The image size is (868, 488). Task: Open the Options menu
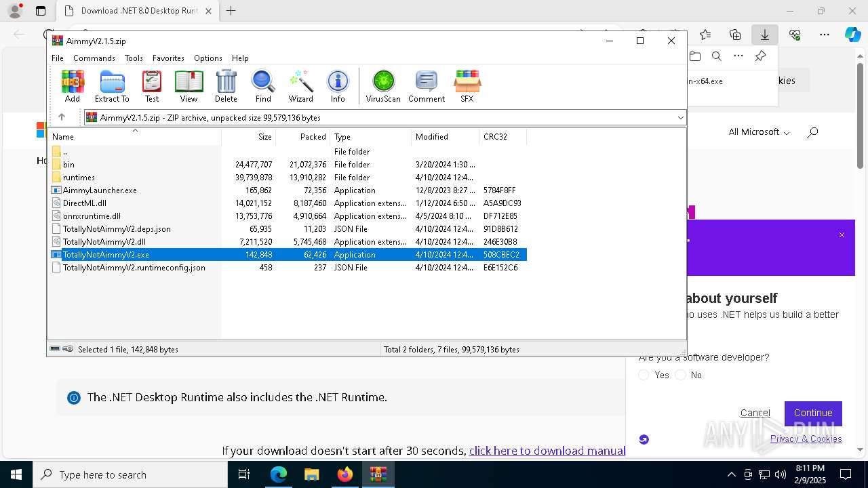pos(208,58)
